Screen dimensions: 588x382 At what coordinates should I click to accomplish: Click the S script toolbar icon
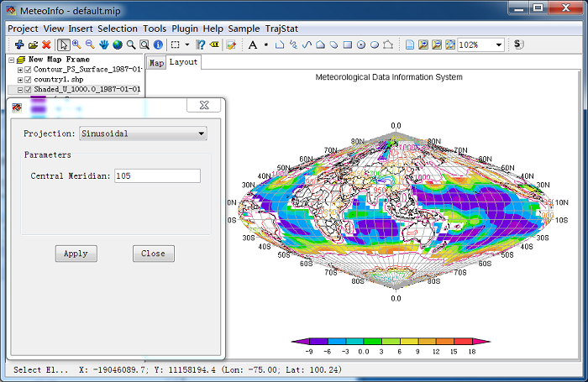(x=518, y=44)
